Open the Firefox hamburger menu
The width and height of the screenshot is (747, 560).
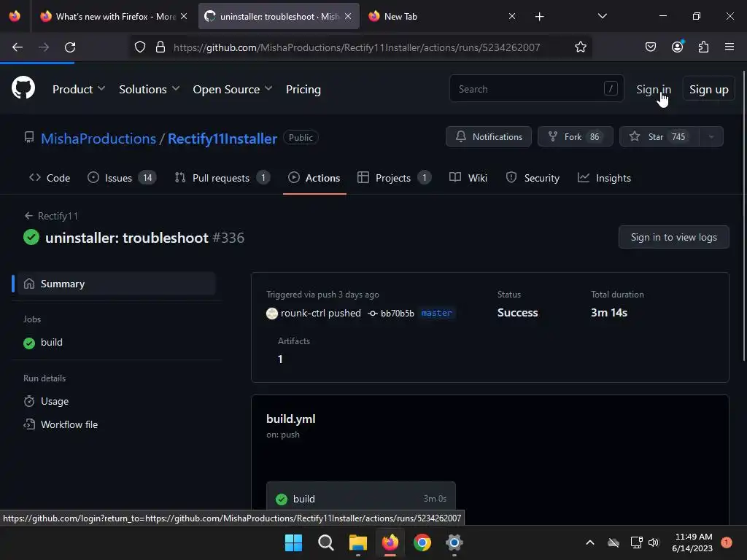click(729, 47)
